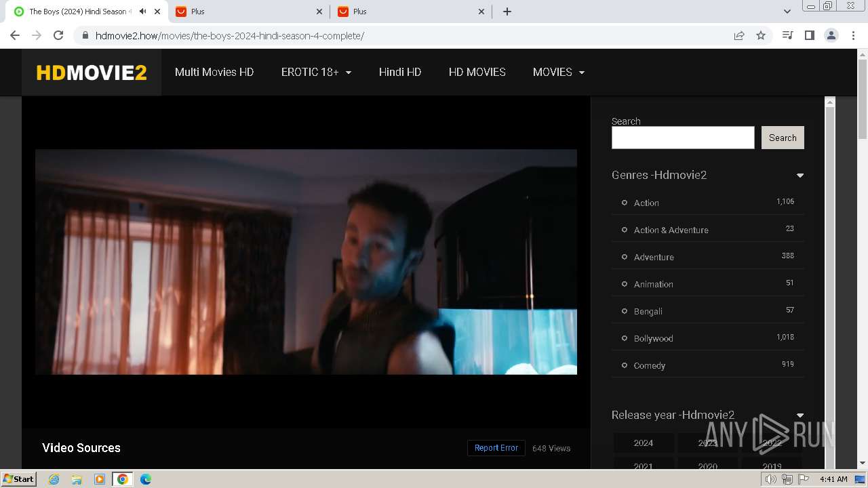
Task: Click inside the Search text field
Action: tap(683, 138)
